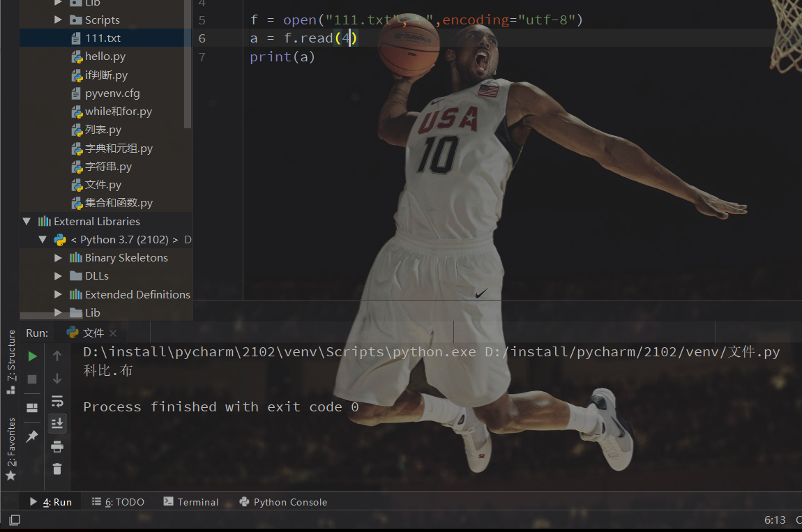Enable scroll to end in console output
This screenshot has width=802, height=532.
coord(56,423)
